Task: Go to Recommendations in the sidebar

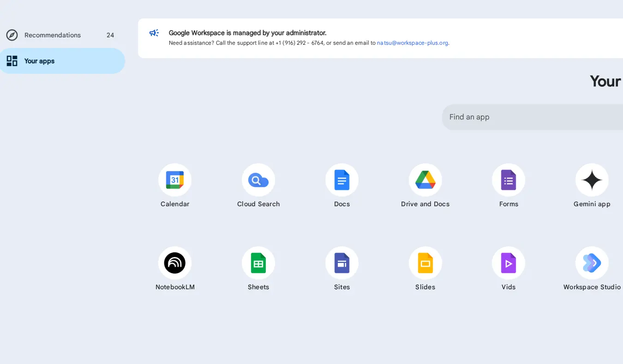Action: [x=62, y=35]
